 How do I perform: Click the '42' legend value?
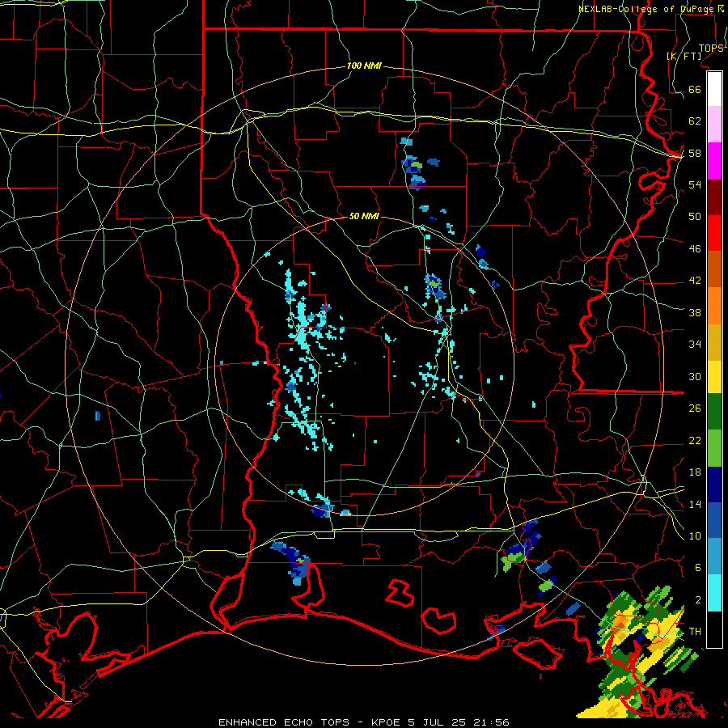[x=695, y=281]
